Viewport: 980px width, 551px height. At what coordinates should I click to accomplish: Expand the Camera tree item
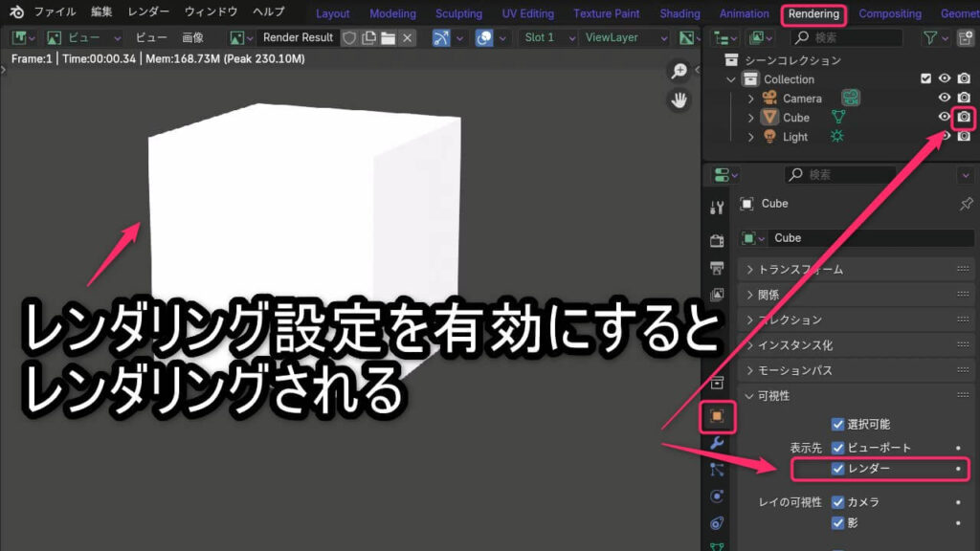[x=750, y=99]
